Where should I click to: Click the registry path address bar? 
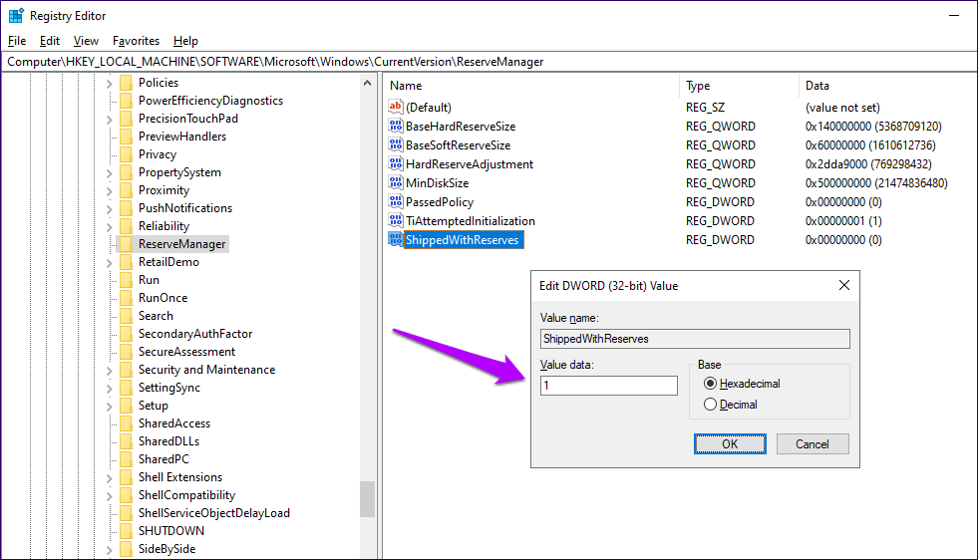point(489,62)
